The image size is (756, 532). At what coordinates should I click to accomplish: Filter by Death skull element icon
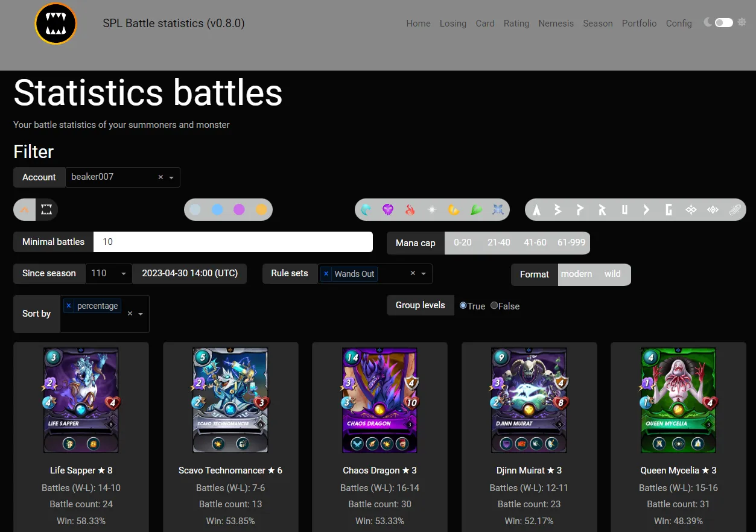tap(388, 209)
